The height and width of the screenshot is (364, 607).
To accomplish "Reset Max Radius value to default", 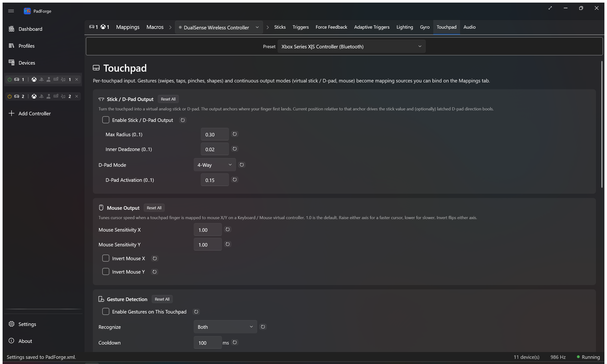I will pos(235,134).
